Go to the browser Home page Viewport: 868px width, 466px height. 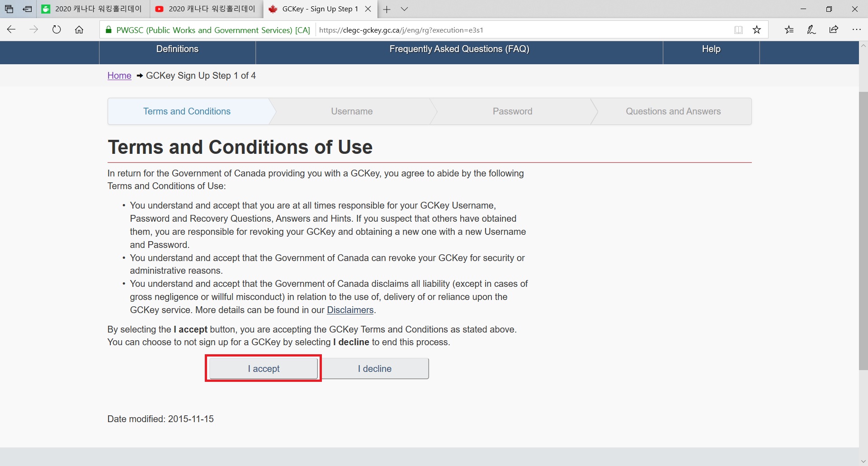(x=79, y=30)
